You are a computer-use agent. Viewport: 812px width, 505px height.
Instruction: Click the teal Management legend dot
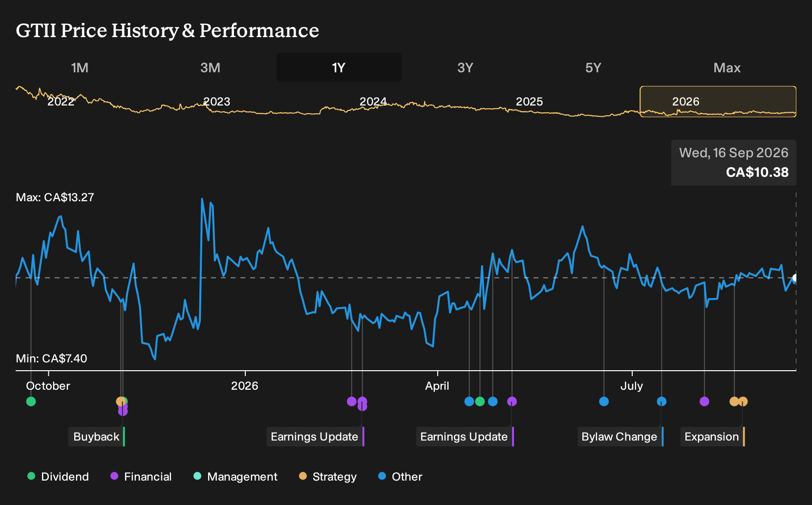197,476
